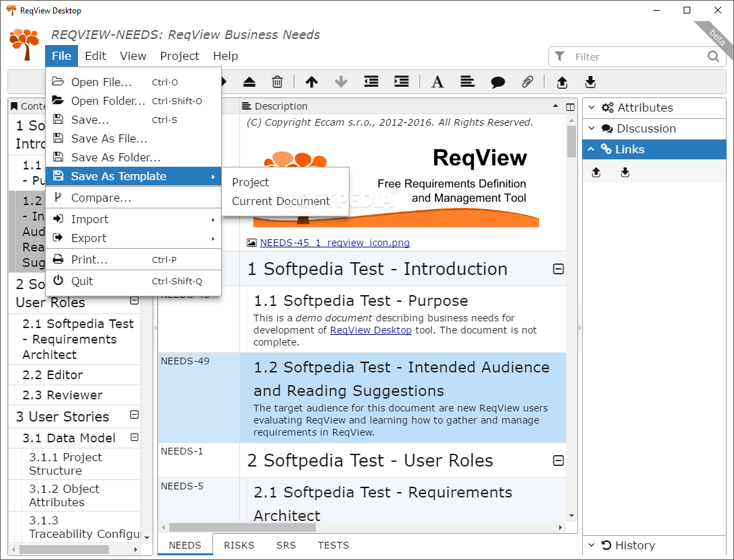
Task: Expand the Attributes panel
Action: click(x=654, y=108)
